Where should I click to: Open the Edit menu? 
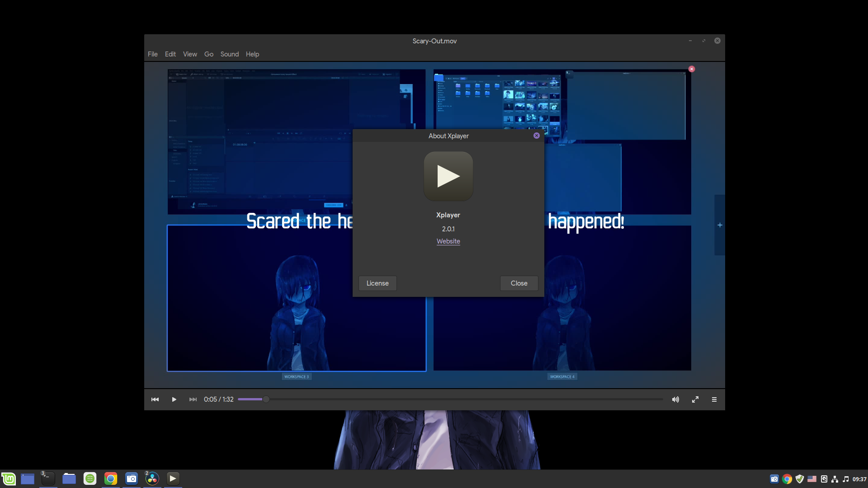click(x=170, y=54)
